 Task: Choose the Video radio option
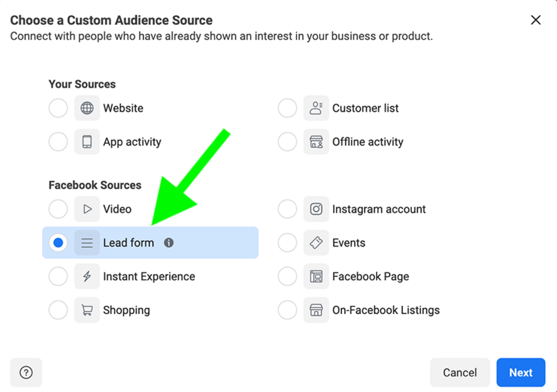click(58, 209)
